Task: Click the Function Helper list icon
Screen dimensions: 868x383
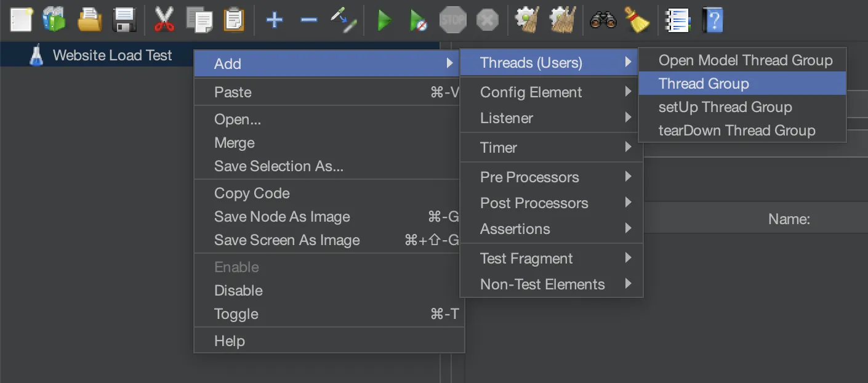Action: click(677, 20)
